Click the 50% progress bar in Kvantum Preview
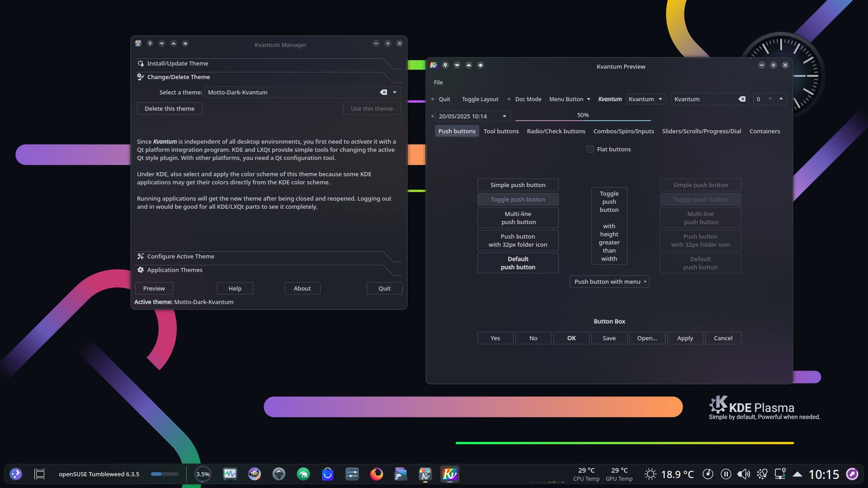 pos(583,116)
